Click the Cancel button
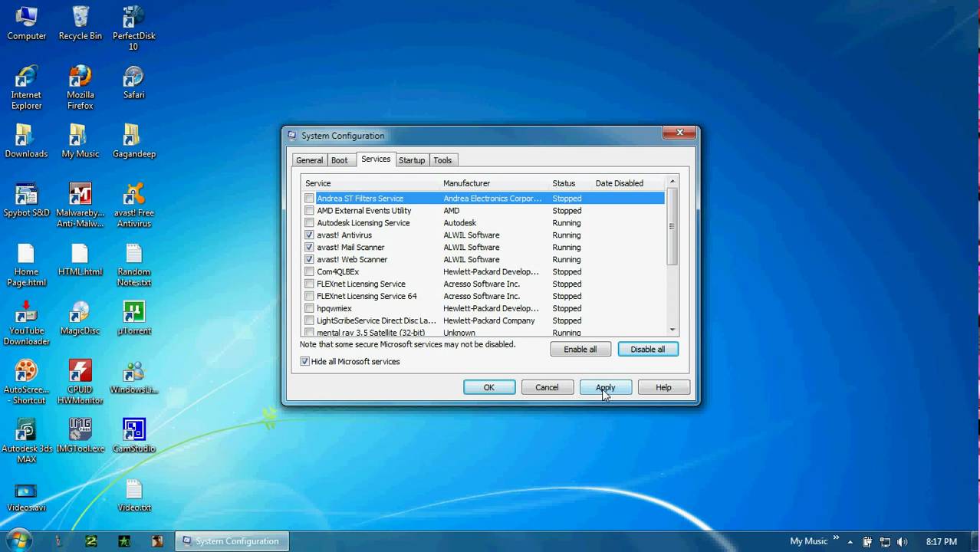Image resolution: width=980 pixels, height=552 pixels. (x=548, y=388)
